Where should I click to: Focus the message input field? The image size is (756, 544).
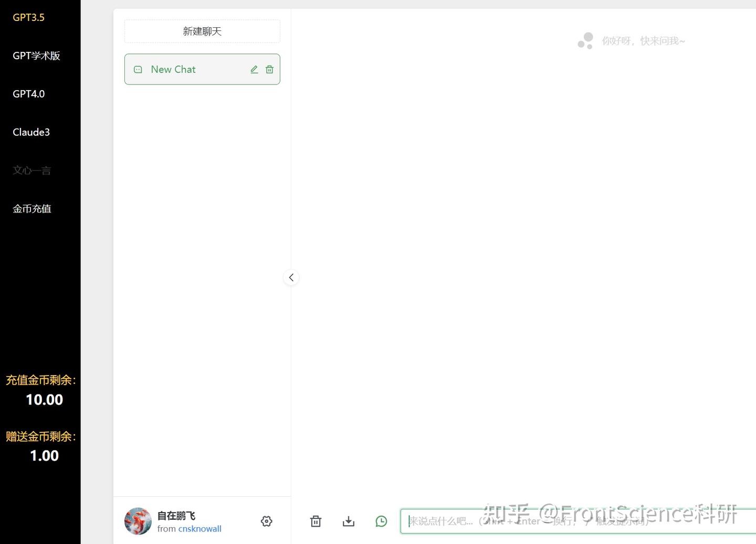(x=578, y=521)
